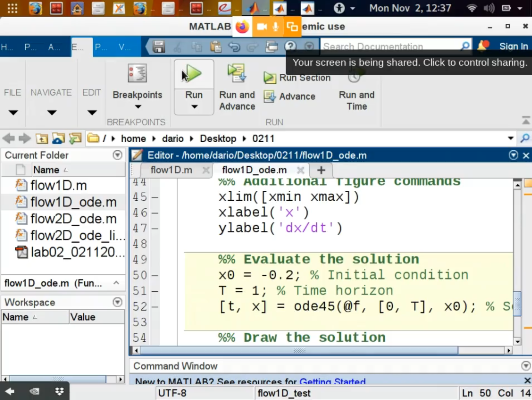Open the Breakpoints icon in the toolstrip
532x400 pixels.
point(137,73)
